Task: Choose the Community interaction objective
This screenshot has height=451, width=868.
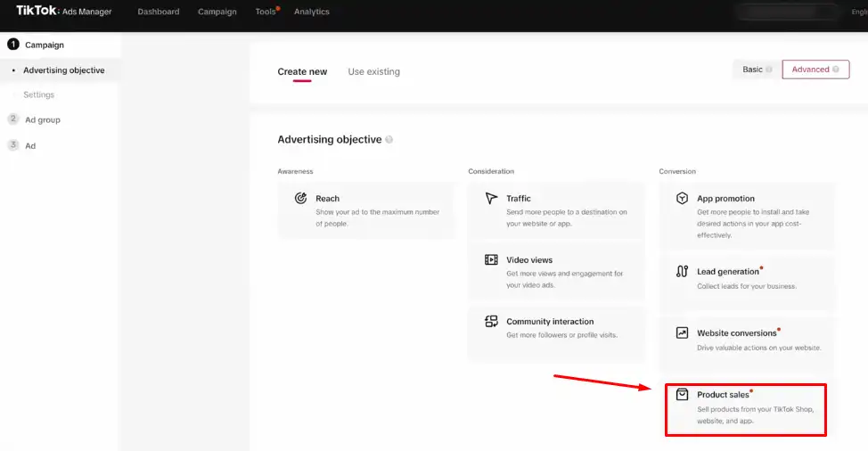Action: pos(557,333)
